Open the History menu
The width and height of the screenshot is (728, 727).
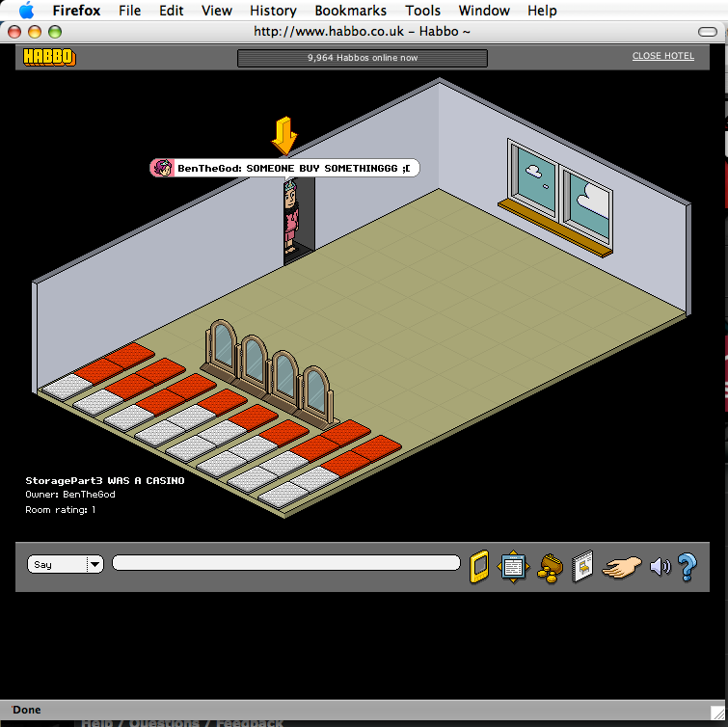[x=273, y=11]
